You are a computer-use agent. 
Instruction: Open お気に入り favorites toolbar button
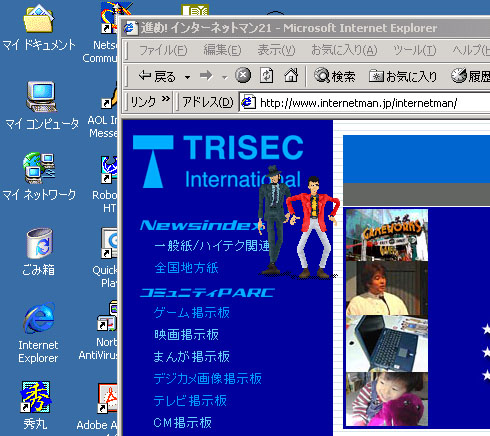403,76
